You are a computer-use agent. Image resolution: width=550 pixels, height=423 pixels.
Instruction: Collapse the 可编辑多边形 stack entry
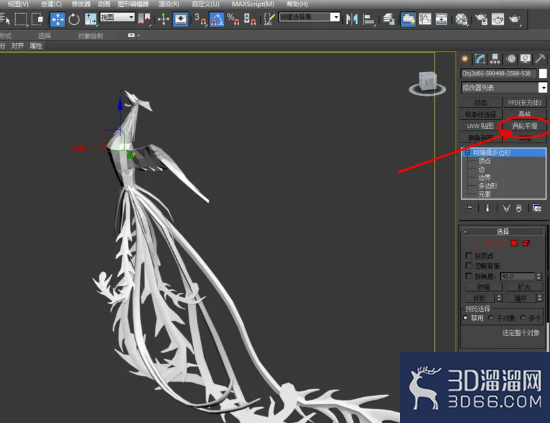[467, 153]
